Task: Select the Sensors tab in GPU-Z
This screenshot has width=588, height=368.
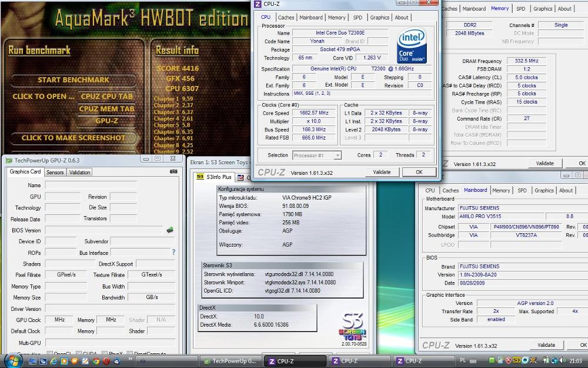Action: point(55,173)
